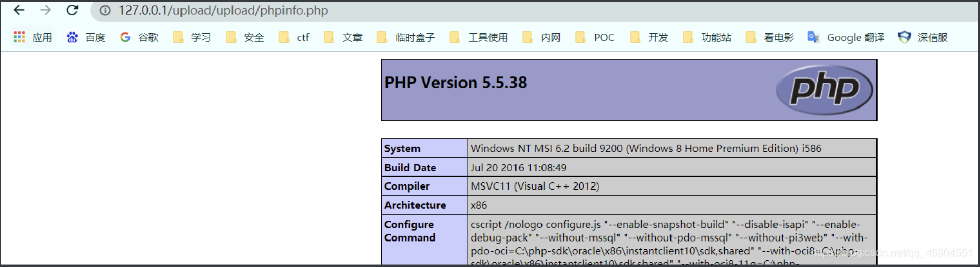Open the 临时盒子 bookmark folder
The image size is (980, 267).
pos(406,37)
